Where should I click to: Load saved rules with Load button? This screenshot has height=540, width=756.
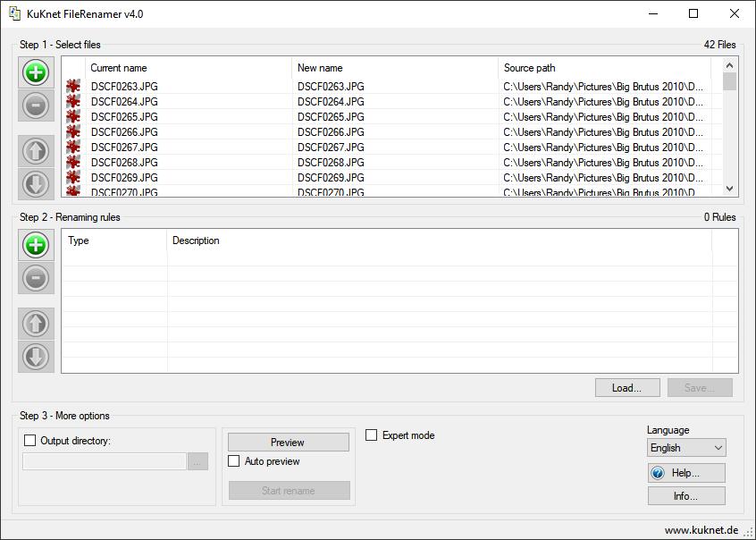[x=627, y=387]
